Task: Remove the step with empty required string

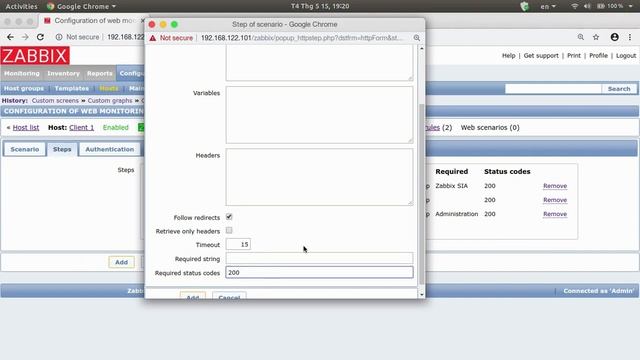Action: tap(555, 200)
